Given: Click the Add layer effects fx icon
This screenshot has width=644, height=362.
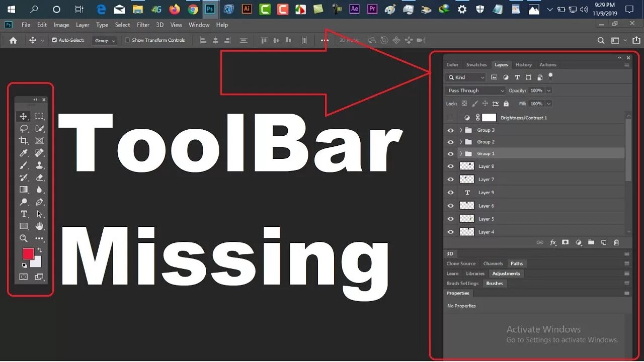Looking at the screenshot, I should point(553,242).
